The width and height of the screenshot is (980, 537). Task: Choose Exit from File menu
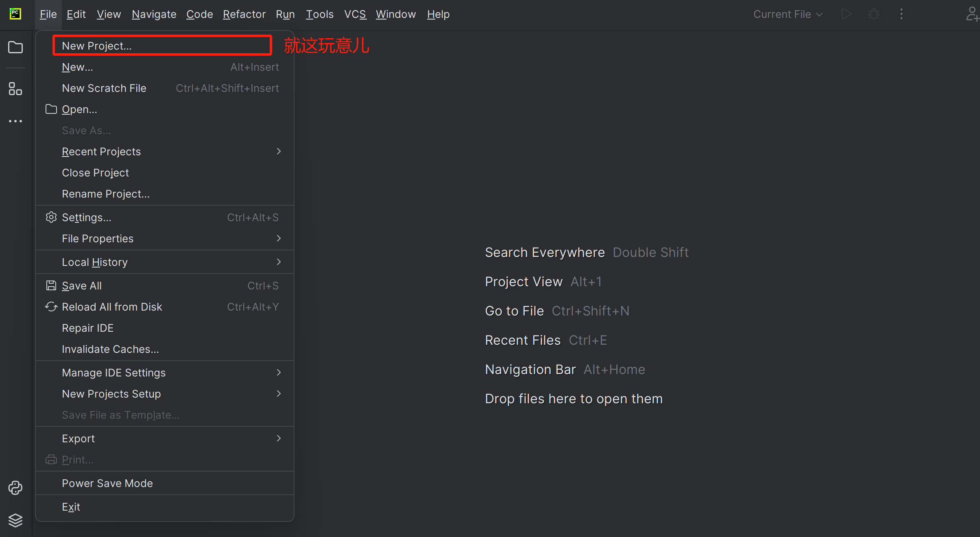point(165,507)
